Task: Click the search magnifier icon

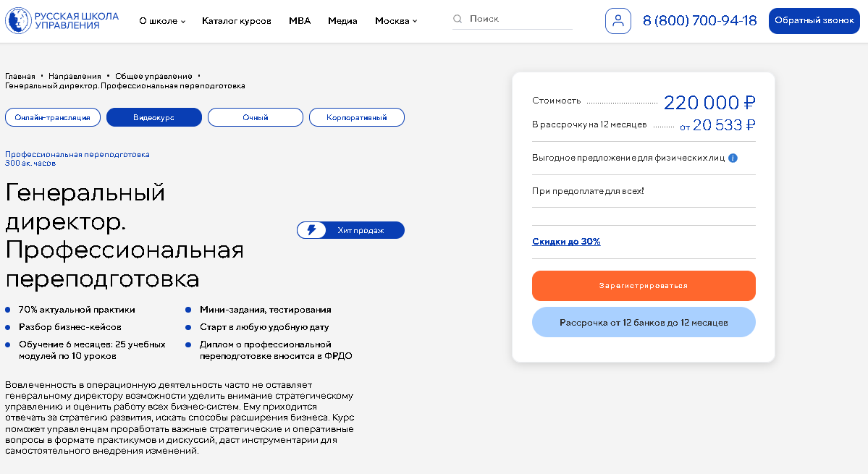Action: [458, 19]
